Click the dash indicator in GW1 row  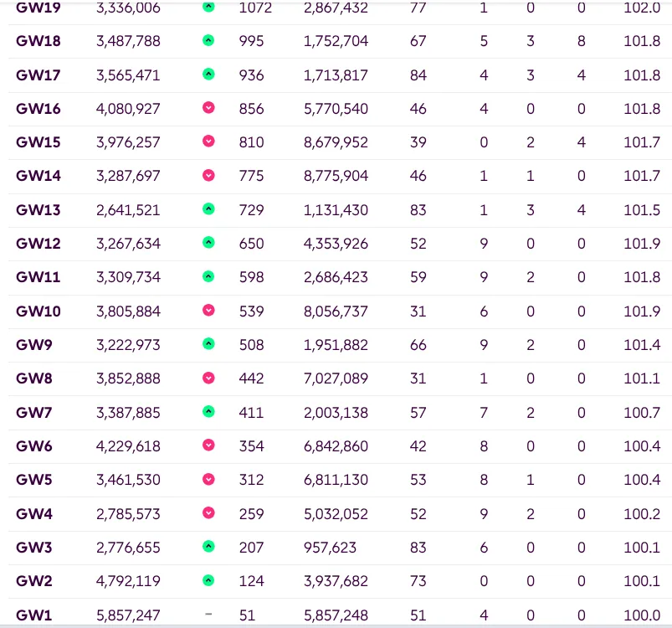(208, 615)
